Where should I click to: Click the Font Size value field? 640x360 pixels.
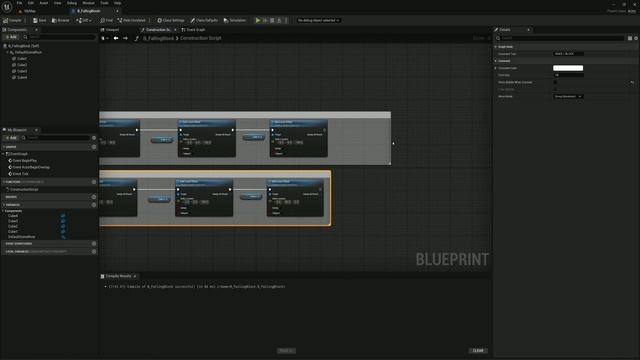point(568,75)
